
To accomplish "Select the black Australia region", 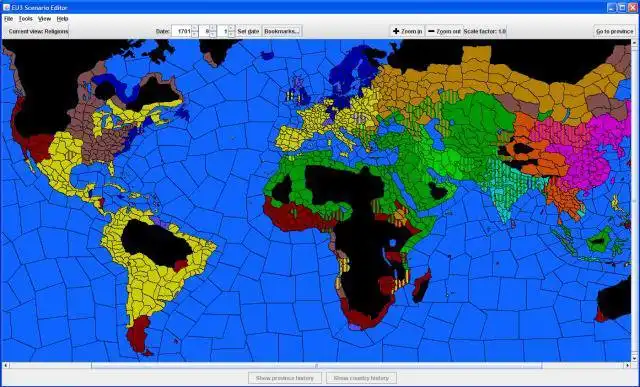I will point(616,300).
